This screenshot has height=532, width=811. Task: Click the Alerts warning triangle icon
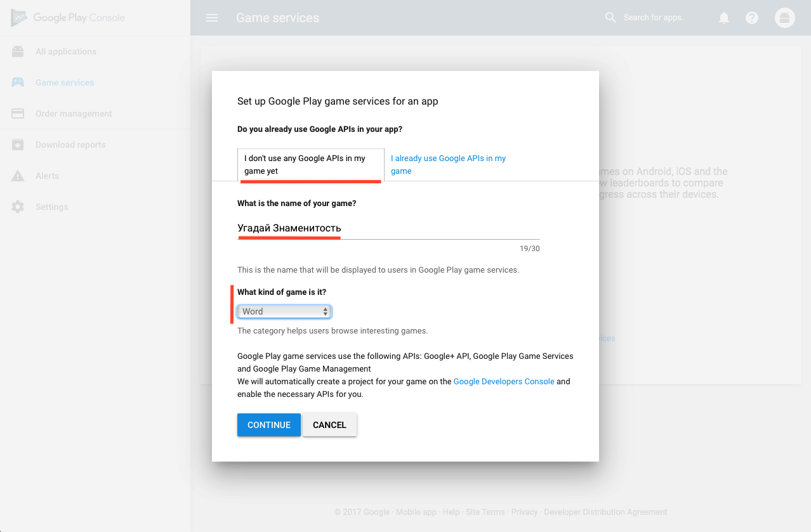pos(18,176)
